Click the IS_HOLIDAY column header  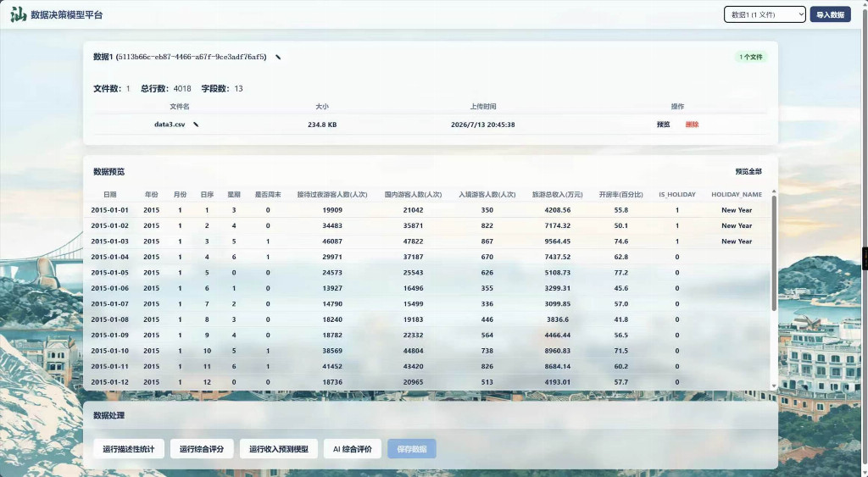click(677, 195)
